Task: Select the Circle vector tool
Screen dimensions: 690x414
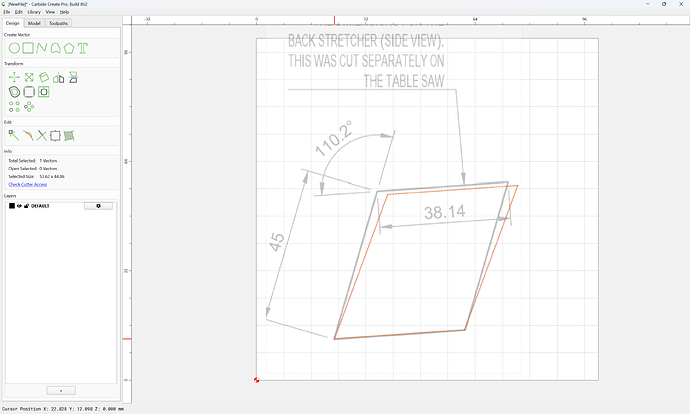Action: (x=14, y=48)
